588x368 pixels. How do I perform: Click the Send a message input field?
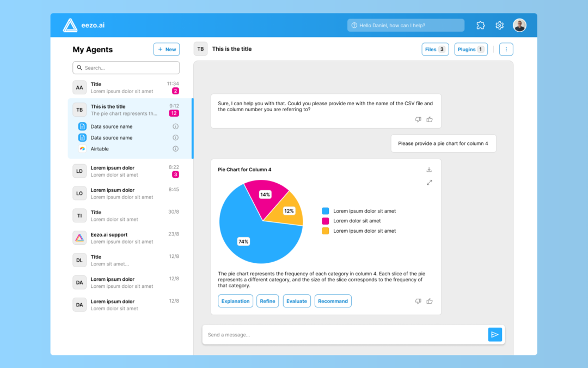click(x=344, y=335)
